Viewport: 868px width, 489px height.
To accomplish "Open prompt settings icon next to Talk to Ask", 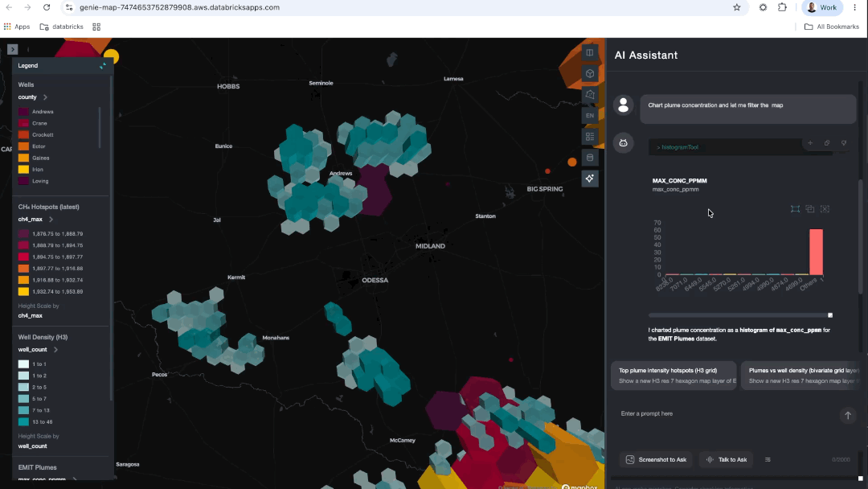I will 768,460.
